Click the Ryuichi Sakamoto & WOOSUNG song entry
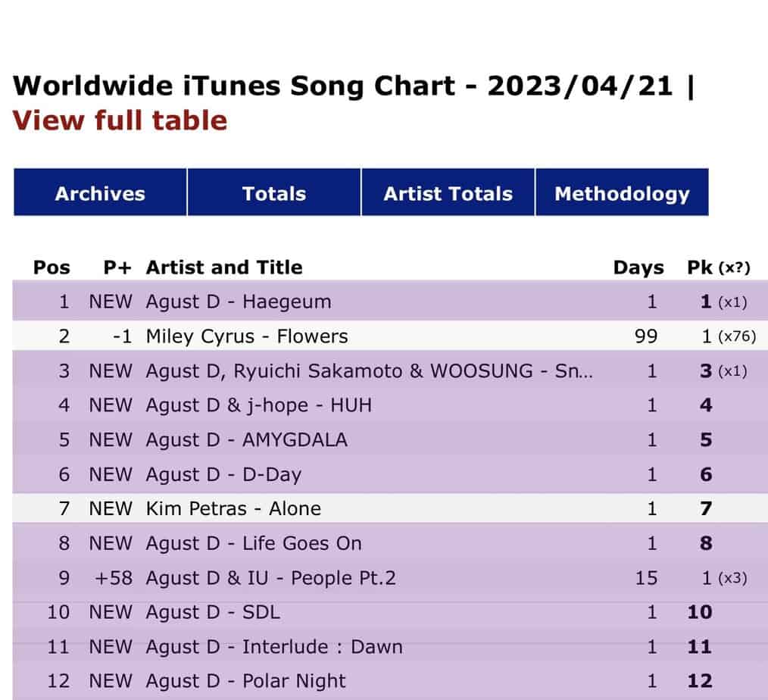The height and width of the screenshot is (700, 768). point(370,371)
